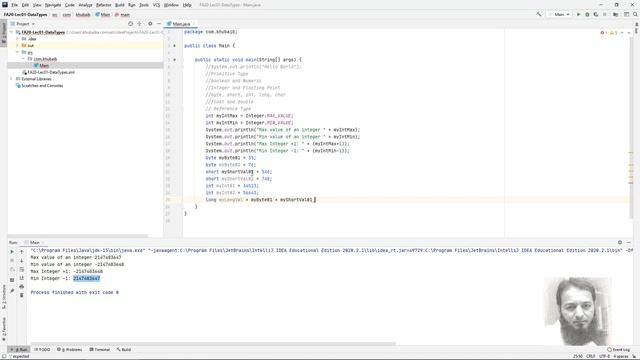
Task: Open the TODO tool window
Action: click(42, 350)
